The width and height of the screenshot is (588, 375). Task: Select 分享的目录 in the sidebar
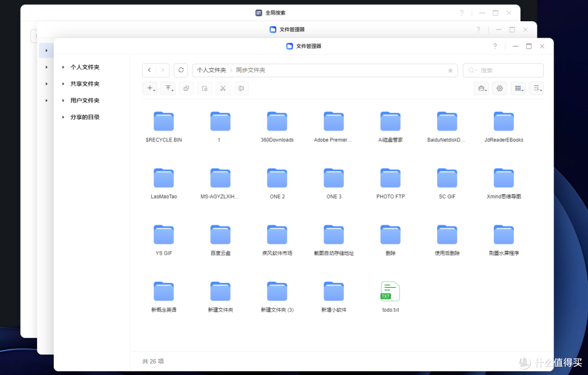click(85, 117)
